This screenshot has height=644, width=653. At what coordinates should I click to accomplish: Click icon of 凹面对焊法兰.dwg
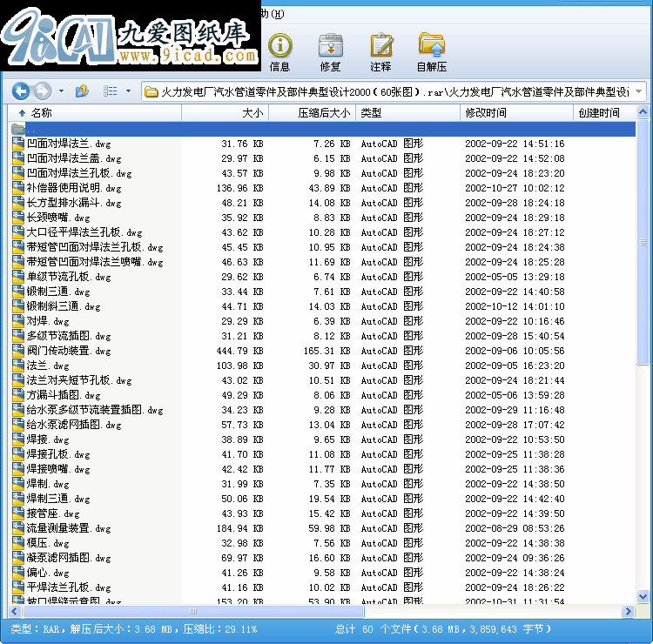tap(18, 144)
